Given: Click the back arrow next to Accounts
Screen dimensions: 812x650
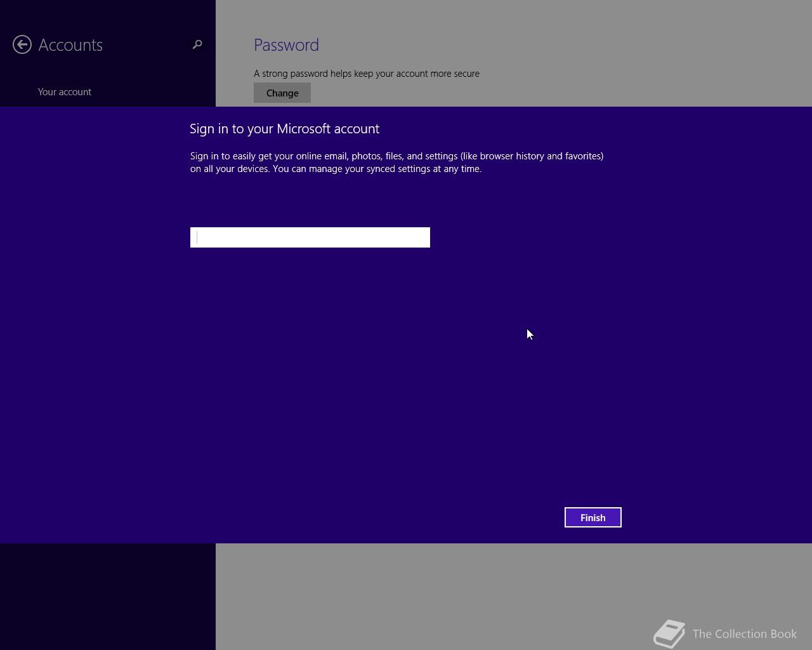Looking at the screenshot, I should coord(22,44).
